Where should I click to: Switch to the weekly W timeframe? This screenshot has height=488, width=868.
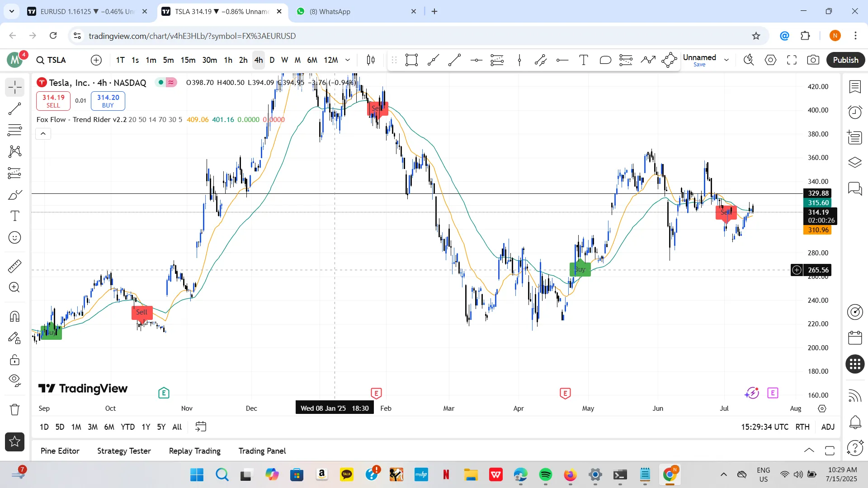(x=284, y=60)
